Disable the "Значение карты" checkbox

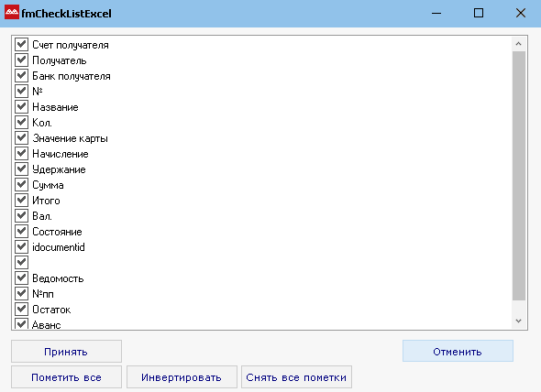tap(21, 137)
